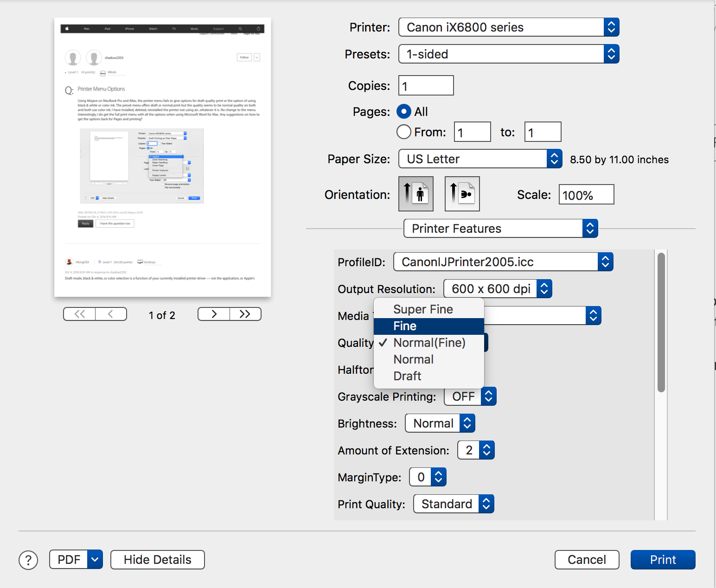
Task: Select Super Fine from the quality menu
Action: [x=422, y=309]
